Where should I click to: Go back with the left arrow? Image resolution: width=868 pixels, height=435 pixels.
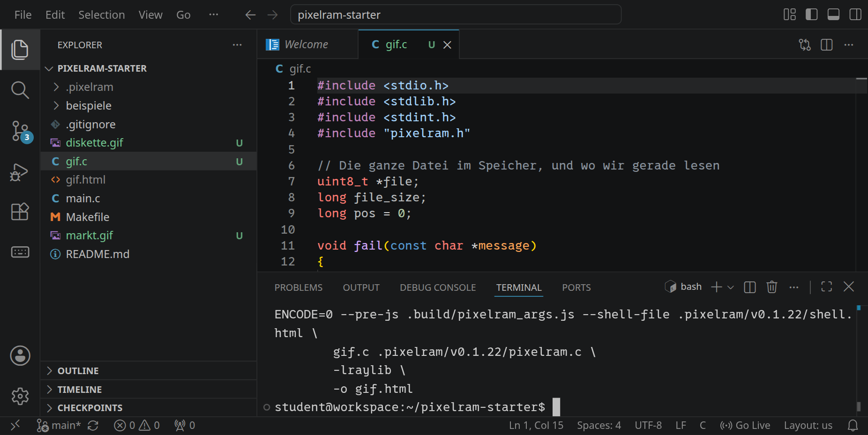(x=250, y=15)
